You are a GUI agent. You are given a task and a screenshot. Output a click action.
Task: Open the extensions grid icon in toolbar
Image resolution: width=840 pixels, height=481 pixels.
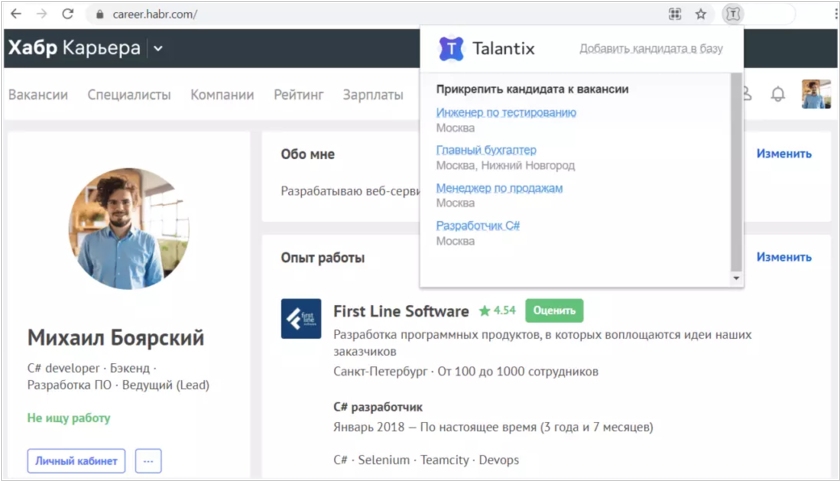pos(675,14)
